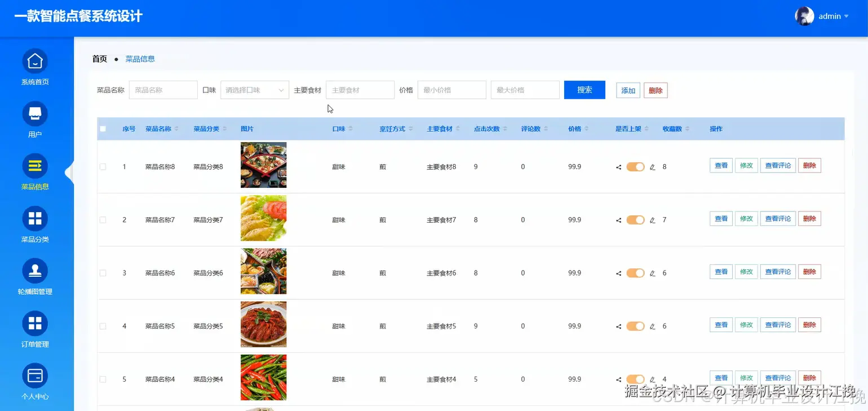Select the 首页 breadcrumb item
This screenshot has width=868, height=411.
pyautogui.click(x=99, y=59)
